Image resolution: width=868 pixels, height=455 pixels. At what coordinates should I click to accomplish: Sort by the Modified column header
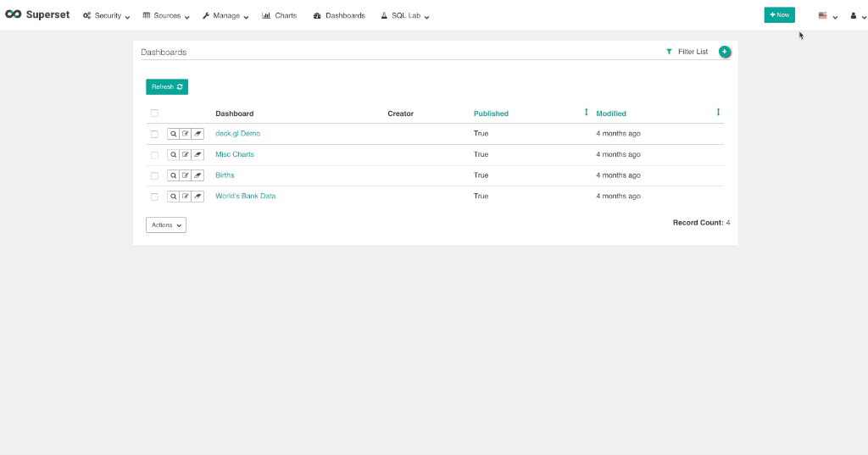[x=611, y=114]
